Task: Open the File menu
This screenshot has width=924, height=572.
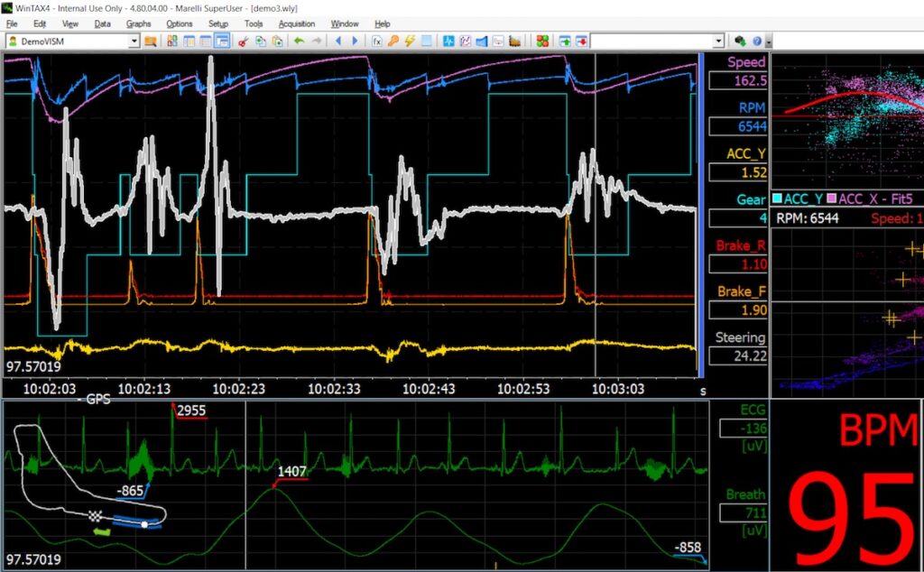Action: (x=12, y=23)
